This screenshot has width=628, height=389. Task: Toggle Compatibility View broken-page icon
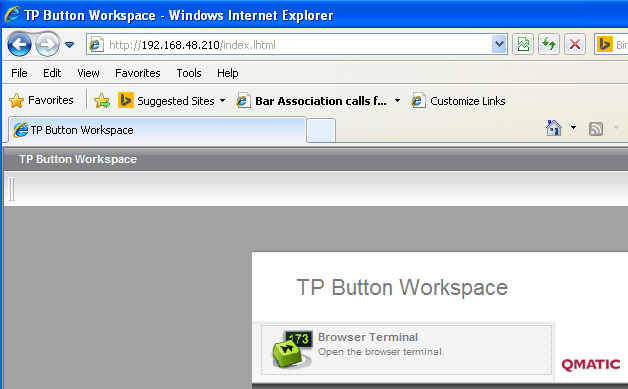(x=523, y=44)
